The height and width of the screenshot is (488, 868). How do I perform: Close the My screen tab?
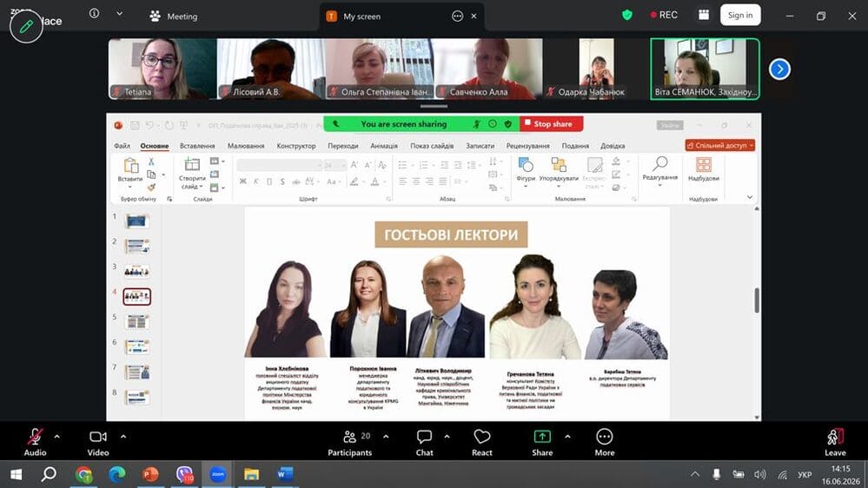474,16
